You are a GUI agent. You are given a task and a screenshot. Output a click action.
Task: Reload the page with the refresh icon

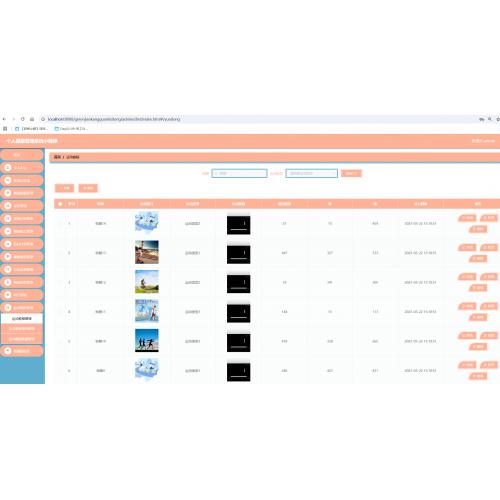coord(22,119)
